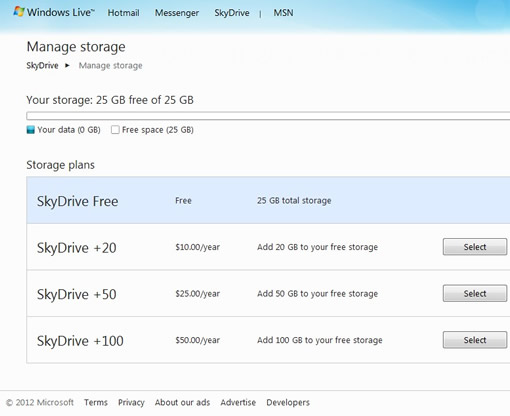Click the $50.00/year price text
Screen dimensions: 510x416
tap(198, 340)
